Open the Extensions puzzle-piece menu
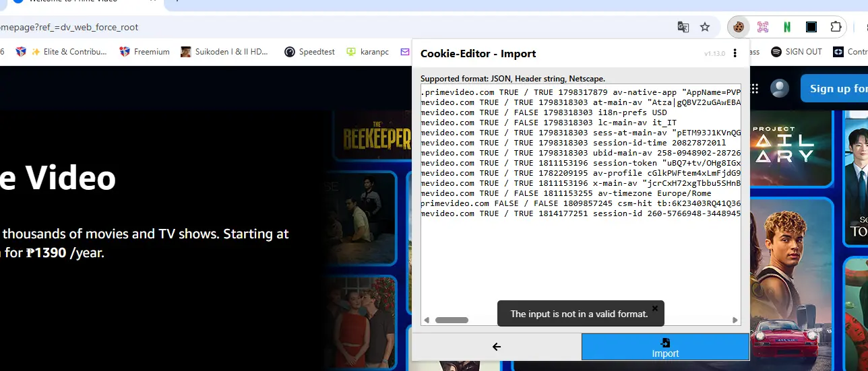Screen dimensions: 868x371 836,27
